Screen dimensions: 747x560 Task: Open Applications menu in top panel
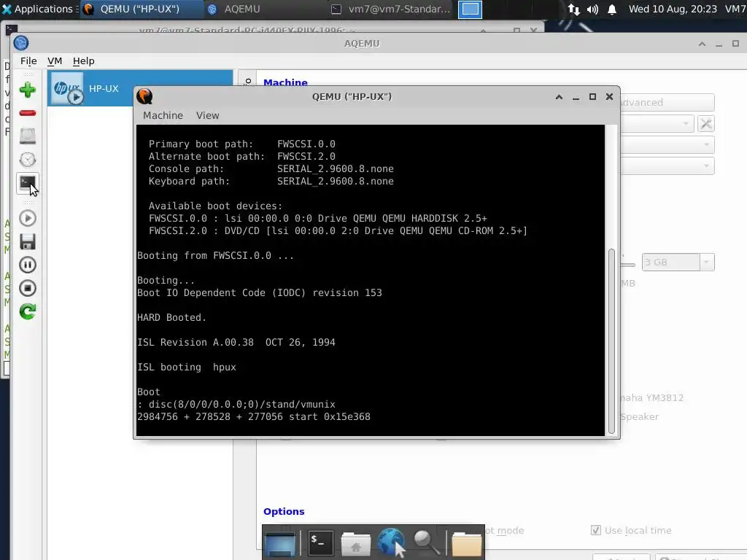click(39, 9)
